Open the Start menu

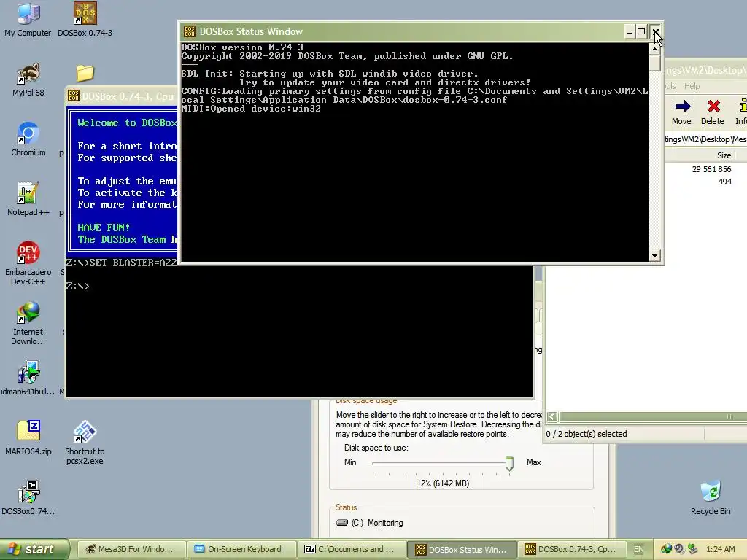[35, 549]
